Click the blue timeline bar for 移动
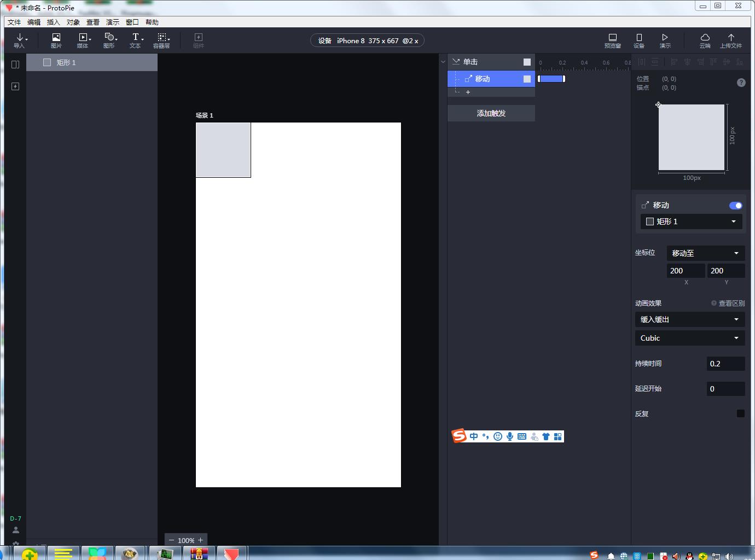This screenshot has width=755, height=560. tap(551, 79)
